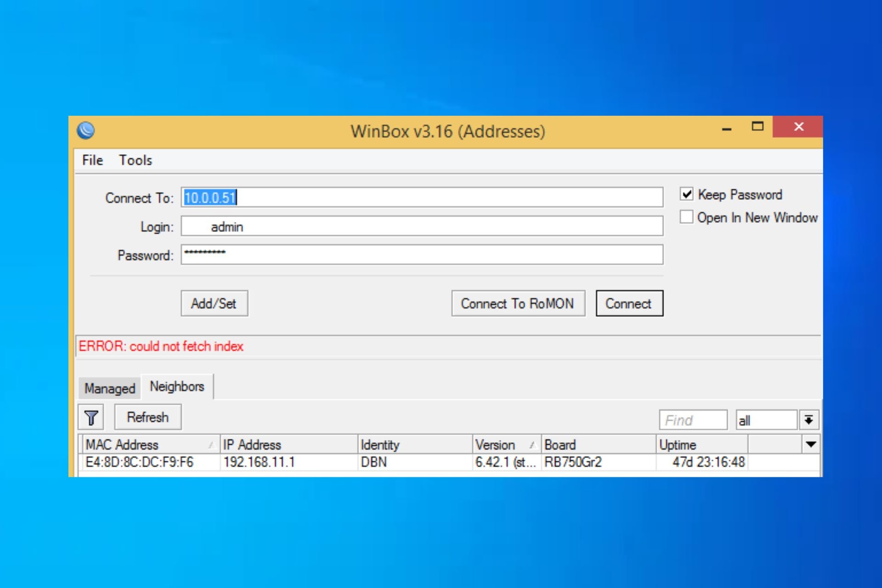Open the Tools menu
This screenshot has width=882, height=588.
[135, 160]
